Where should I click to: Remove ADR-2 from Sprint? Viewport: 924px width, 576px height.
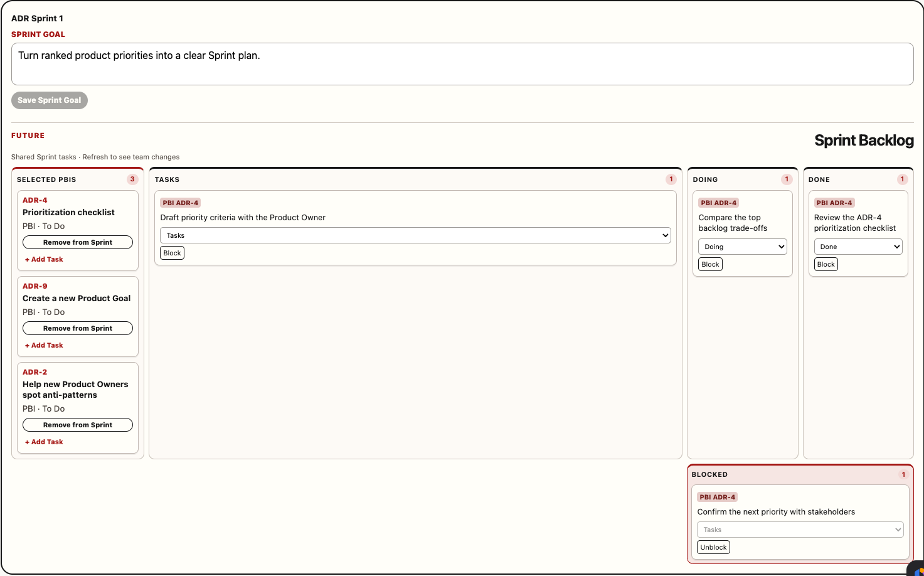point(78,425)
